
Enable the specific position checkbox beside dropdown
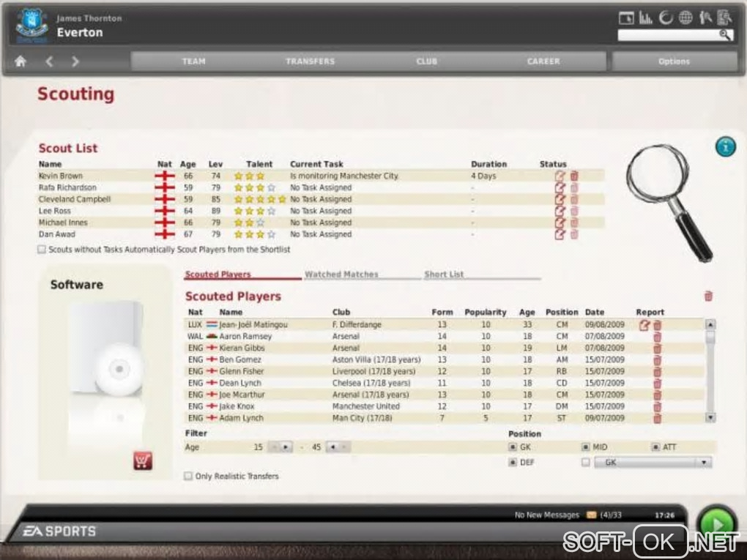pos(585,463)
